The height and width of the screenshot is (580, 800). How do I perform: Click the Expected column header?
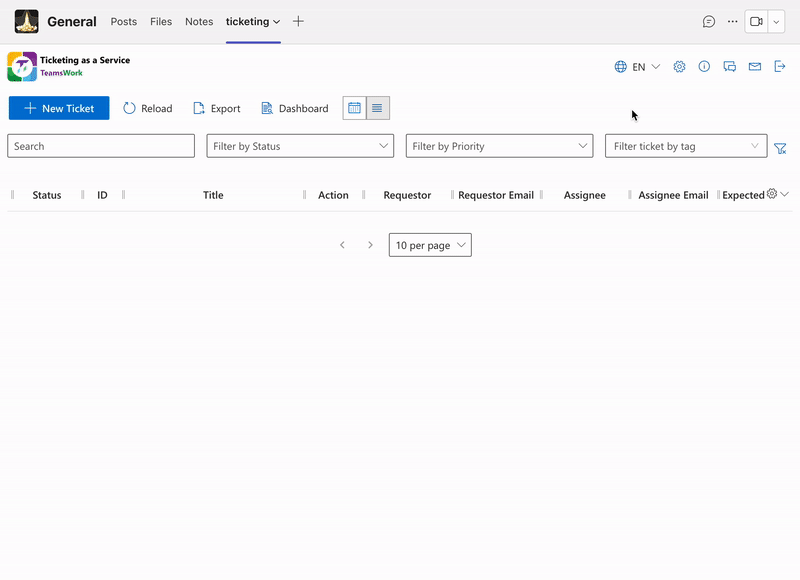tap(743, 195)
